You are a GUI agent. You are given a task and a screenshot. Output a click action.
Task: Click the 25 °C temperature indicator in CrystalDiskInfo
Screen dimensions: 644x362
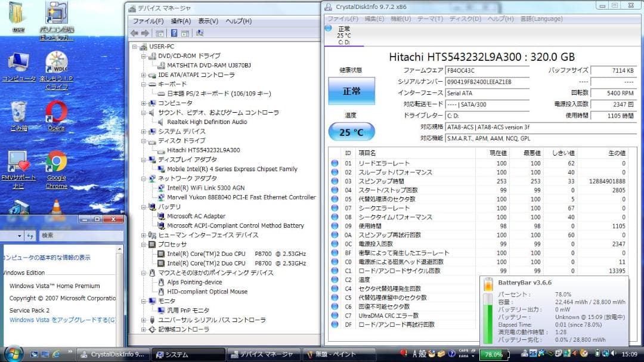click(351, 132)
